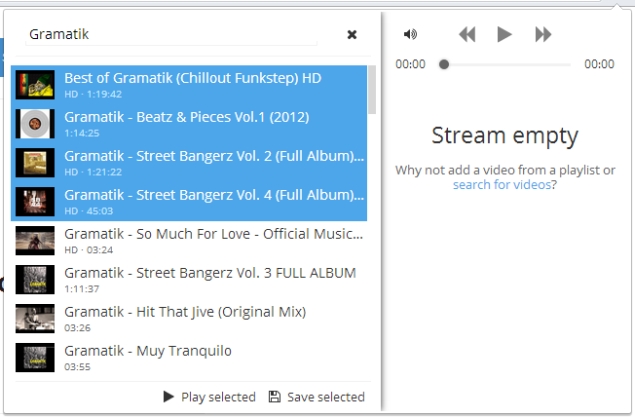Click the playback progress slider knob
635x417 pixels.
coord(444,64)
